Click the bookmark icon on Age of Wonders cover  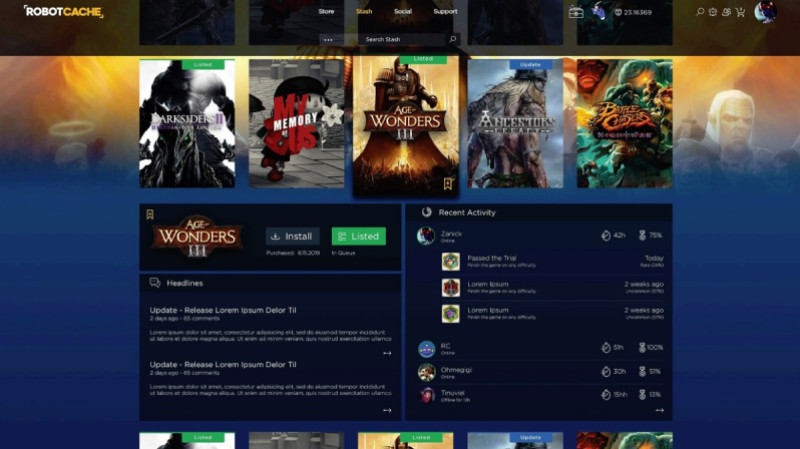447,183
